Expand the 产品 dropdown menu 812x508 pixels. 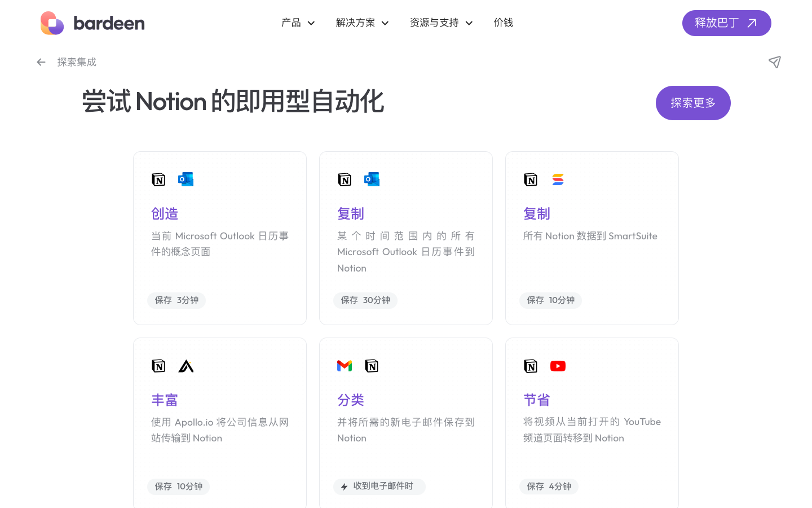coord(298,23)
